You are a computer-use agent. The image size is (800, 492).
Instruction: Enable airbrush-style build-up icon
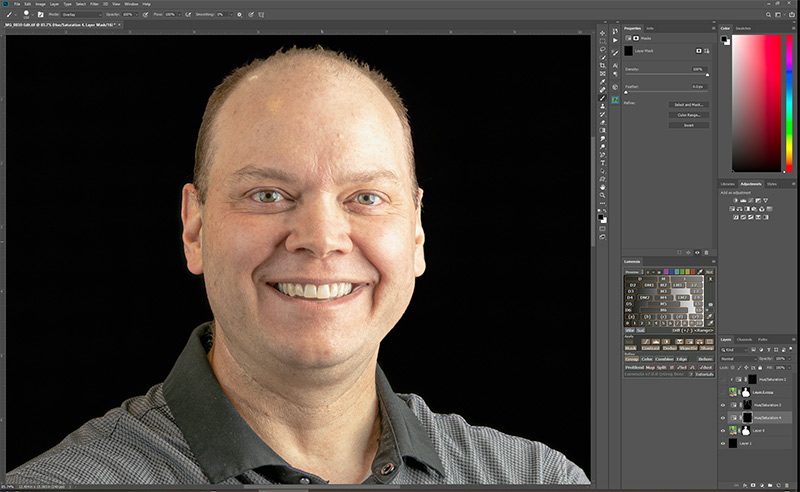[188, 15]
